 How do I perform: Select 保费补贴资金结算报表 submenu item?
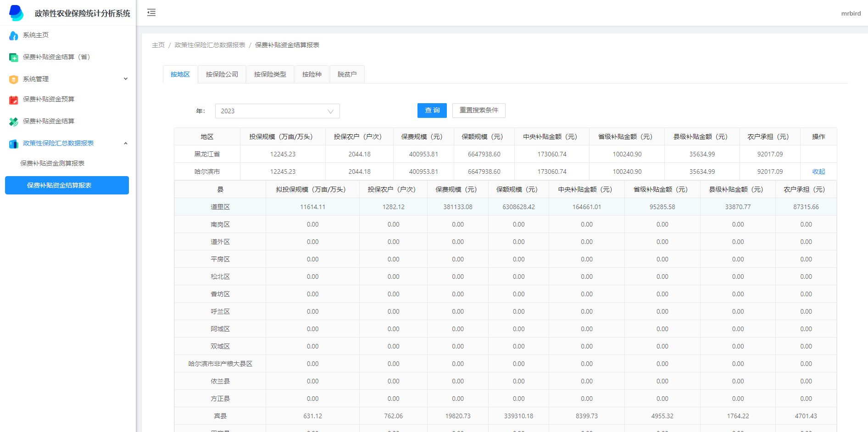tap(67, 185)
